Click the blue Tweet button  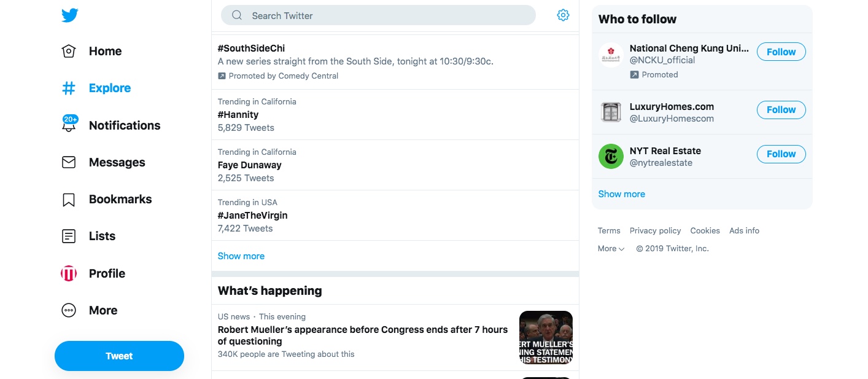click(x=119, y=356)
